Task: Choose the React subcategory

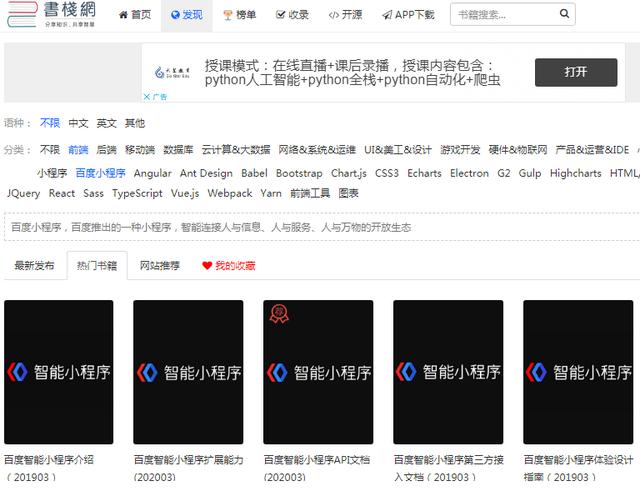Action: pyautogui.click(x=62, y=193)
